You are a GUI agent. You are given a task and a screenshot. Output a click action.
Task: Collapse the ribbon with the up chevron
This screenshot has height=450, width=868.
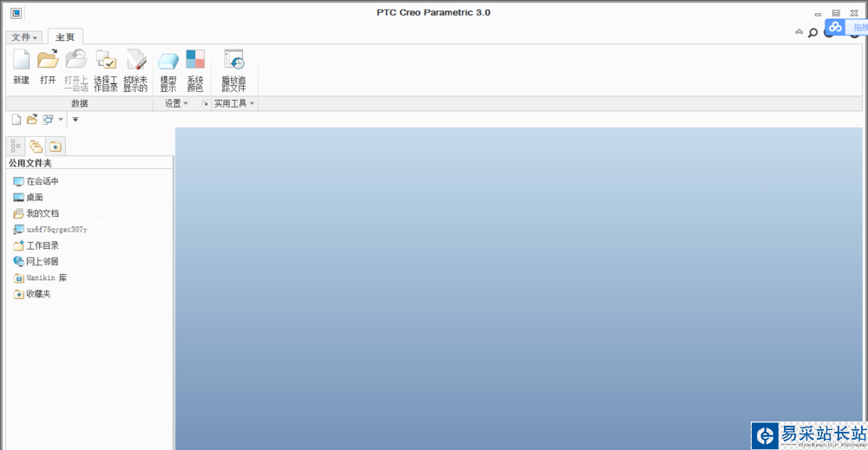[x=799, y=32]
